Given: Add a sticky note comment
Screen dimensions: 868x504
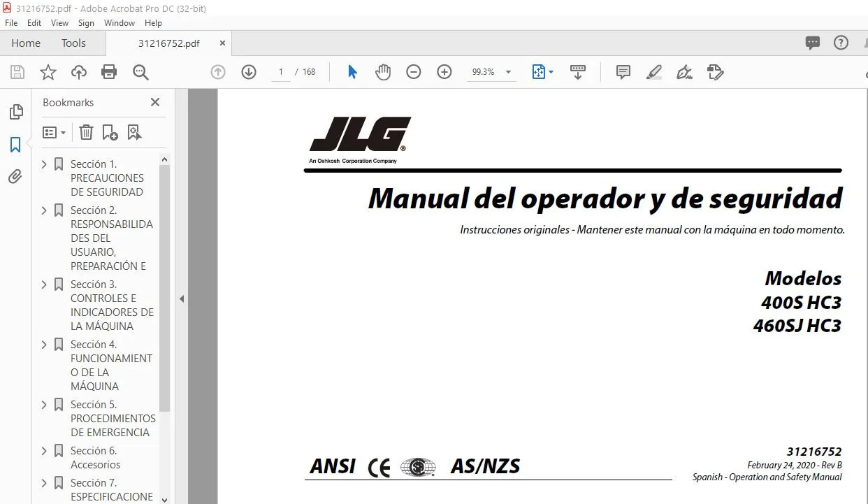Looking at the screenshot, I should 623,72.
